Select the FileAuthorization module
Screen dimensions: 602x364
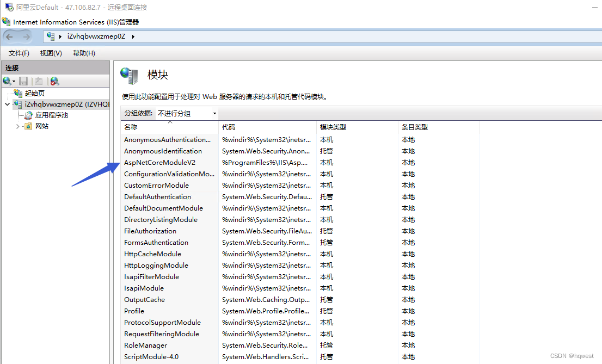(x=150, y=231)
